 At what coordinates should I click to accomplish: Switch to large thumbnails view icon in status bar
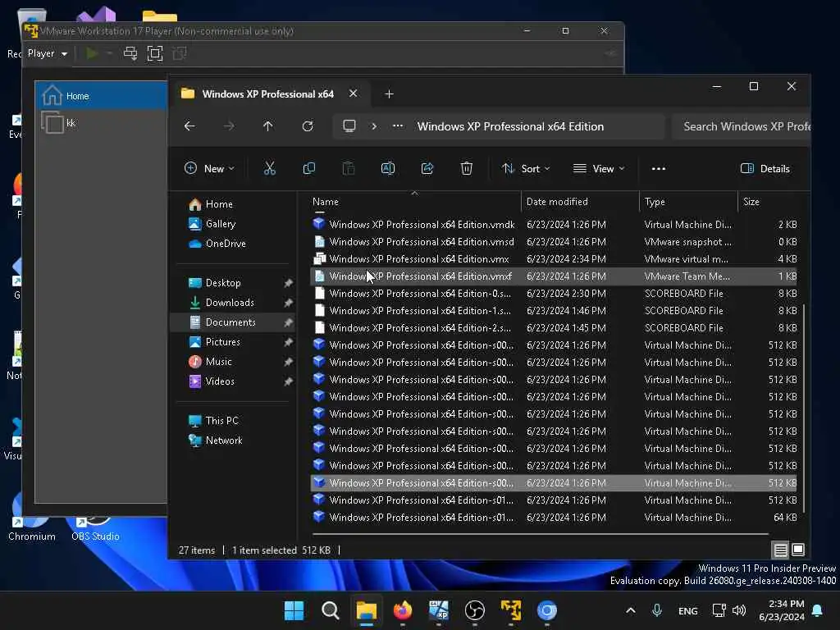click(797, 550)
